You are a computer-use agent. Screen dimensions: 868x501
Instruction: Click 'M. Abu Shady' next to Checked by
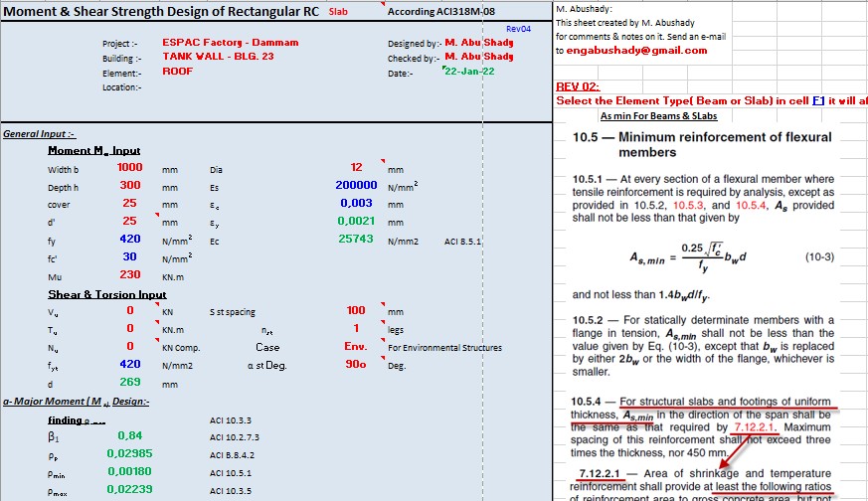pyautogui.click(x=479, y=57)
